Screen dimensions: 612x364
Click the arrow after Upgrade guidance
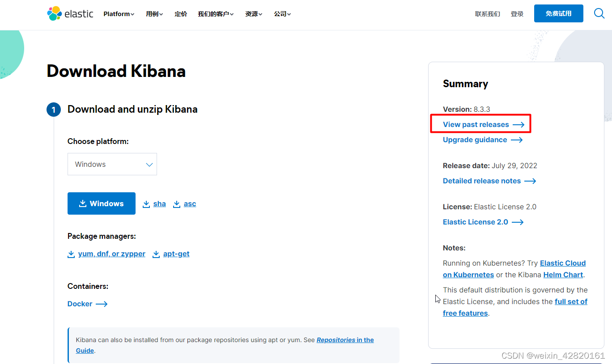517,140
